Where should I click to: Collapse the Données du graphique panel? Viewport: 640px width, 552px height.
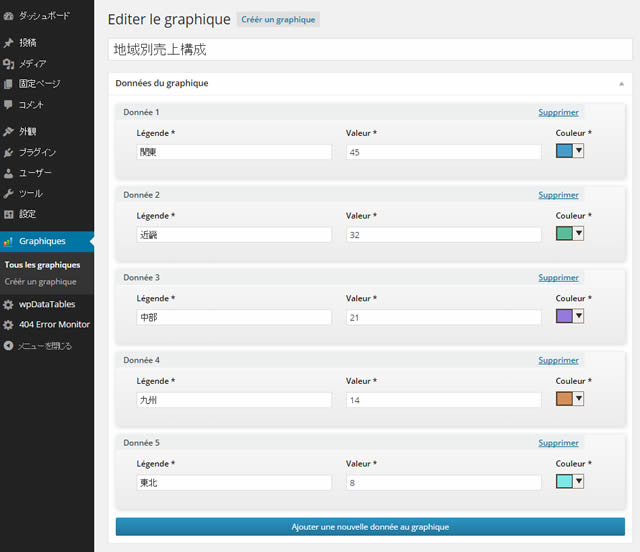tap(621, 84)
